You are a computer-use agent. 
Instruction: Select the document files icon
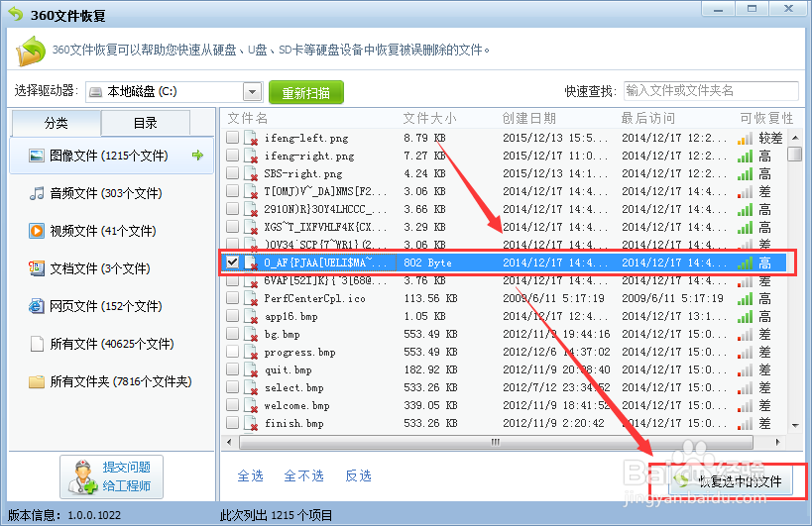(37, 268)
